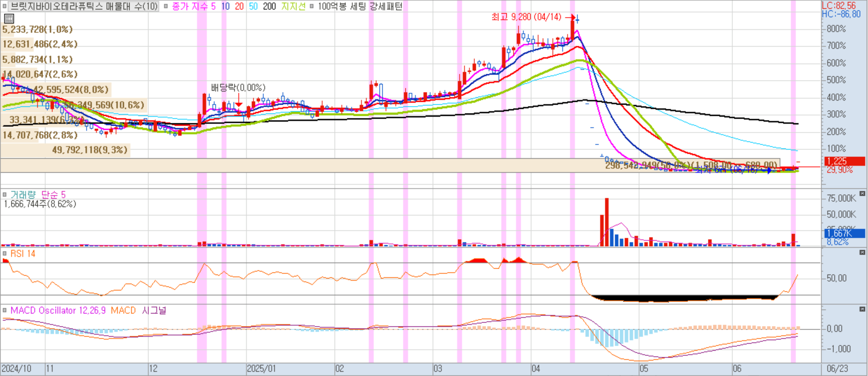This screenshot has width=868, height=376.
Task: Click the 800% price axis label
Action: 836,28
